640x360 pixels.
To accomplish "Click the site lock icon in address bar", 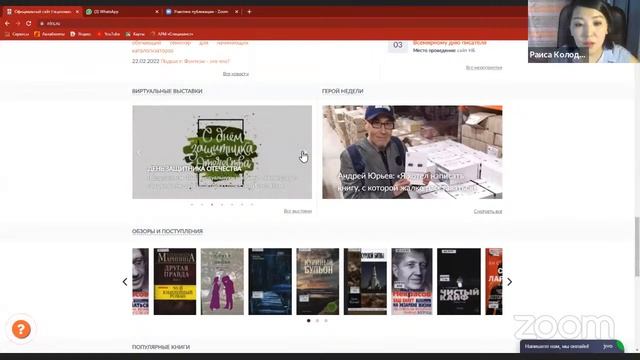I will coord(42,24).
